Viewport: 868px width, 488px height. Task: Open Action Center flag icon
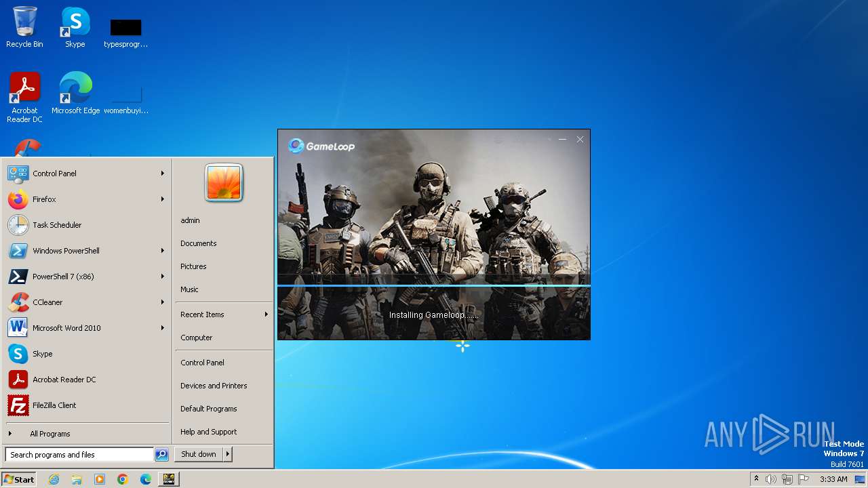pyautogui.click(x=804, y=479)
